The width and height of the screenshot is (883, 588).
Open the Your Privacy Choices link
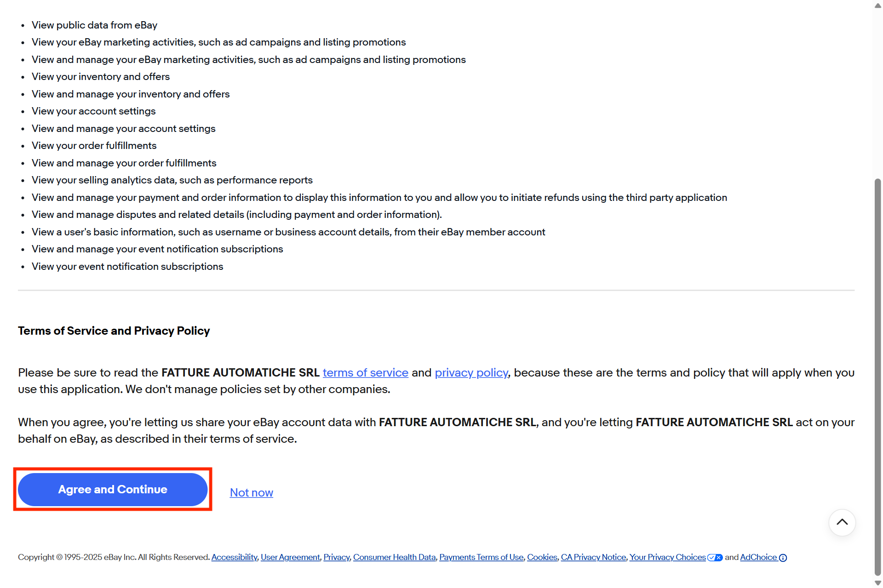(x=667, y=557)
